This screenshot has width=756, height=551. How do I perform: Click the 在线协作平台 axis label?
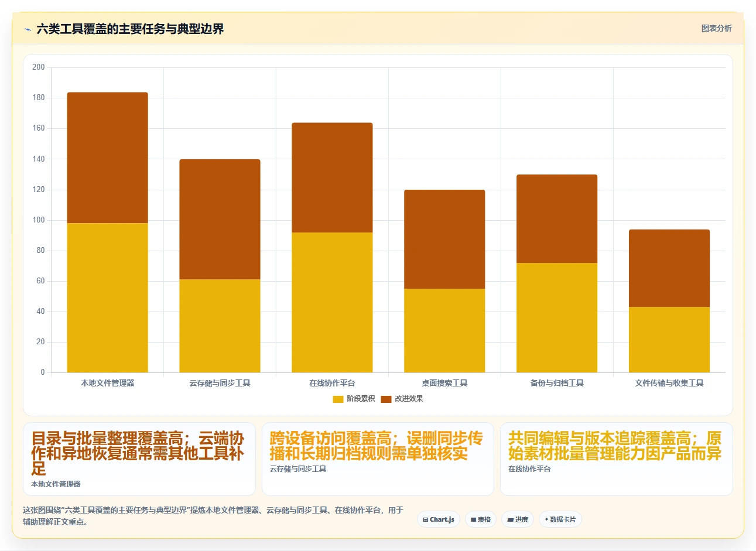(332, 383)
